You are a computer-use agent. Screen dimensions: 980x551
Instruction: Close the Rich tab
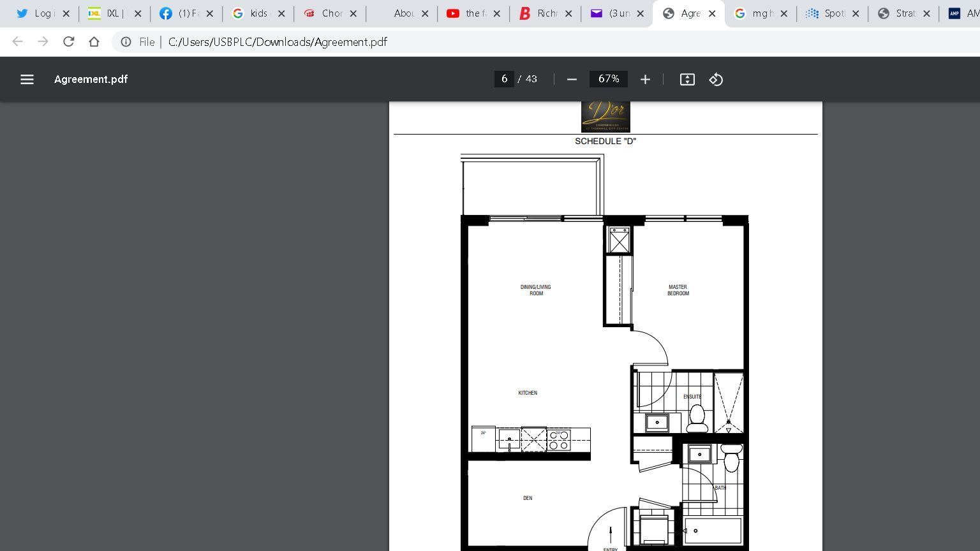568,13
